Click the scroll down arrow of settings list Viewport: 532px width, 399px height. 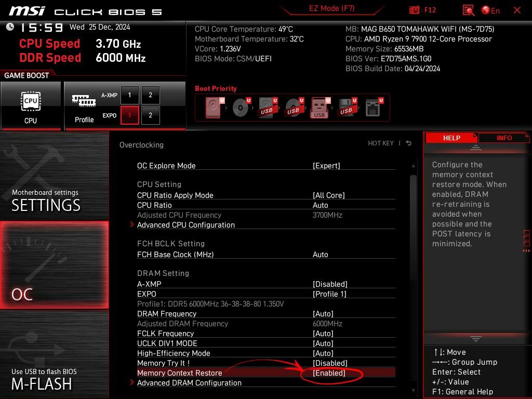(413, 391)
